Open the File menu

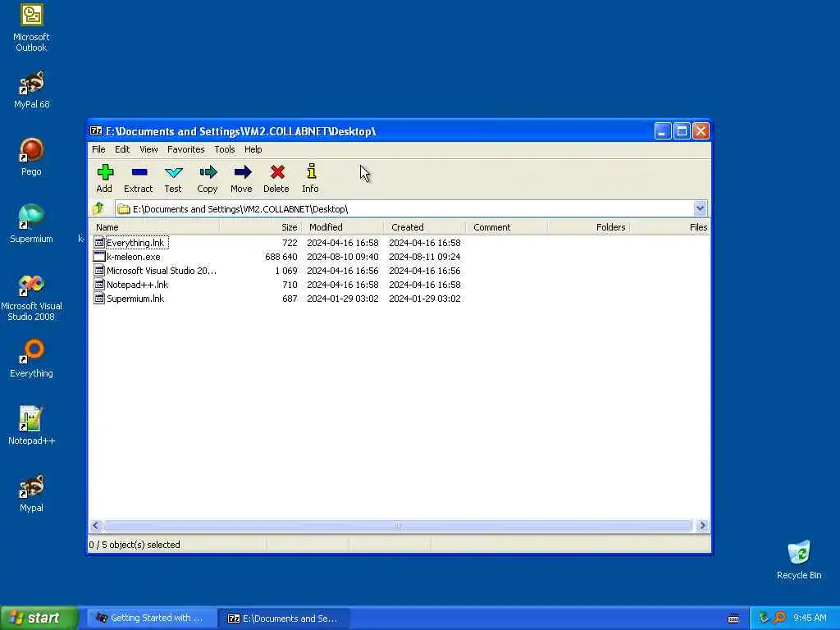(x=98, y=149)
